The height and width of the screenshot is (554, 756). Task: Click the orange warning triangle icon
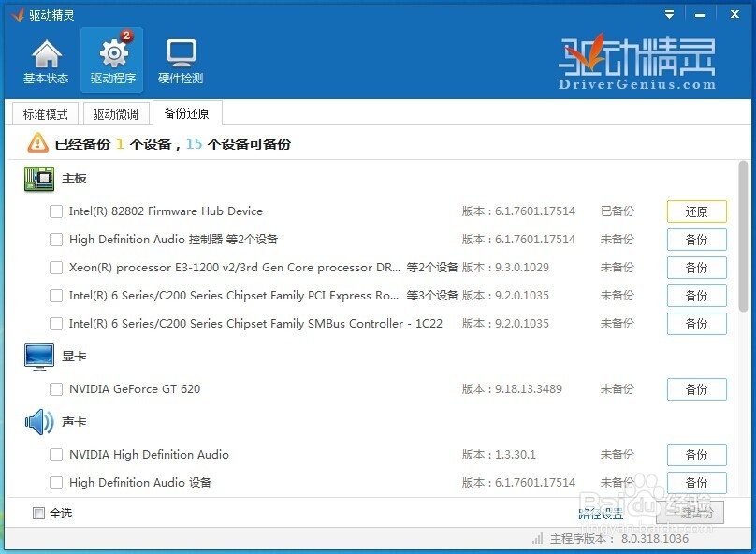(x=37, y=144)
